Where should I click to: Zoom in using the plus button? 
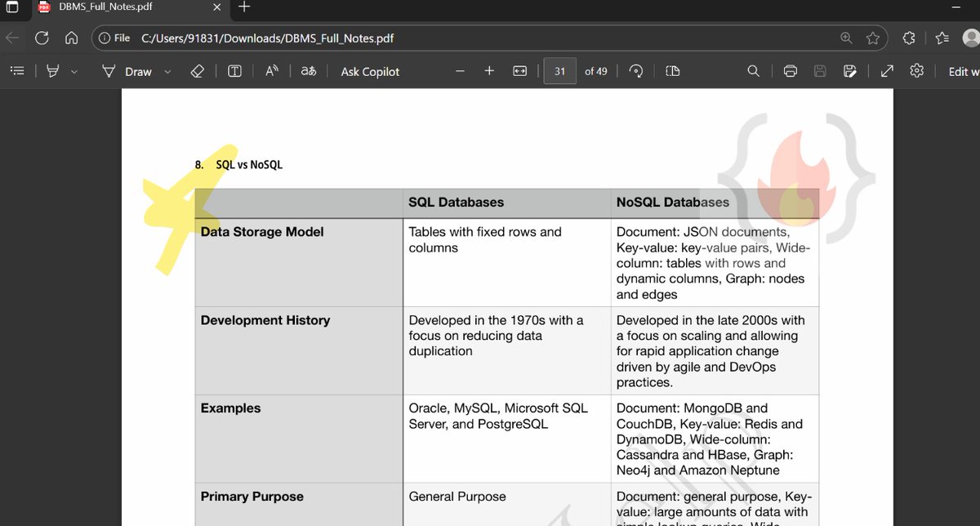point(489,71)
